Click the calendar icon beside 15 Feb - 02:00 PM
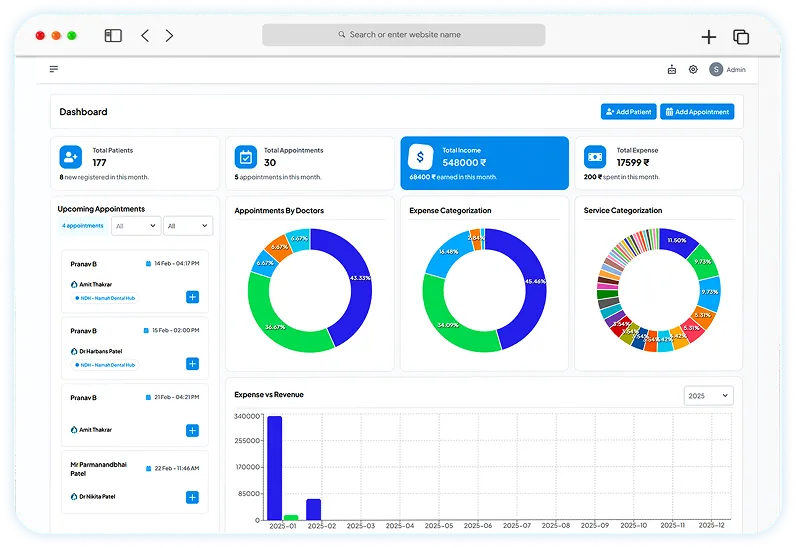 146,330
